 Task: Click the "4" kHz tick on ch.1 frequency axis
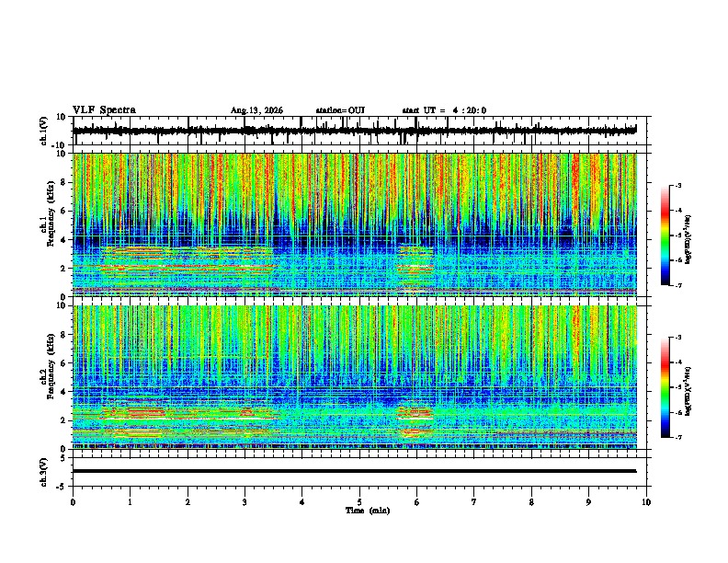[x=64, y=240]
